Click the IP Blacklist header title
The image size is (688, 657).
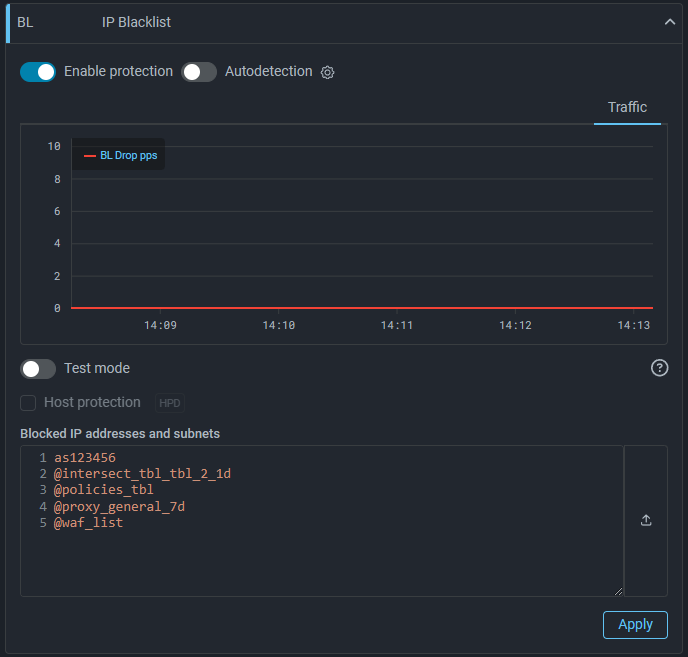[136, 22]
